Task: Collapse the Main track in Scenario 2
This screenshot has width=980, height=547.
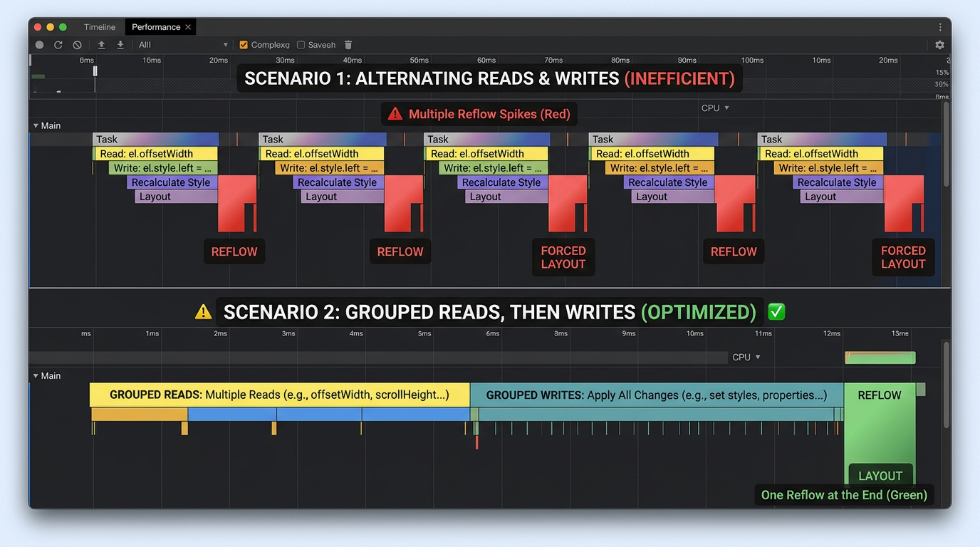Action: tap(36, 376)
